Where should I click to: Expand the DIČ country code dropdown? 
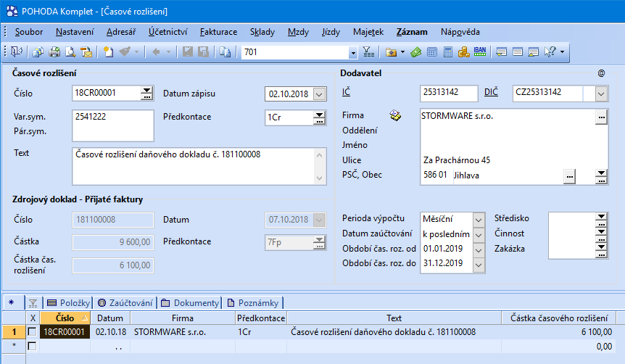coord(601,94)
